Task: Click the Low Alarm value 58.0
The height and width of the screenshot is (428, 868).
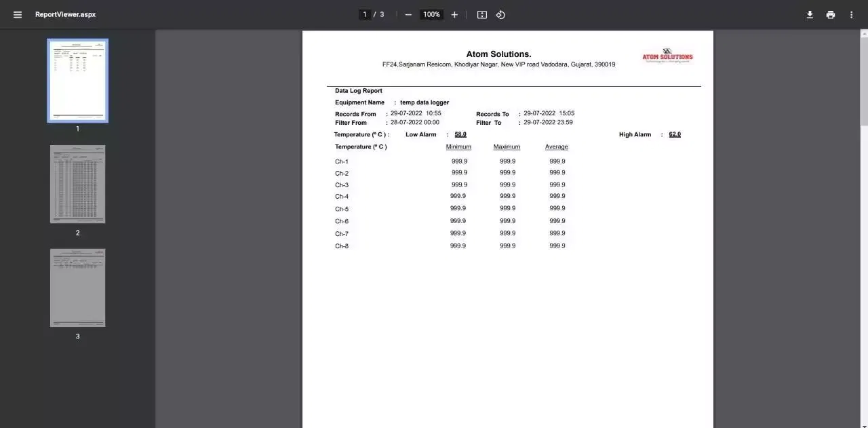Action: [460, 134]
